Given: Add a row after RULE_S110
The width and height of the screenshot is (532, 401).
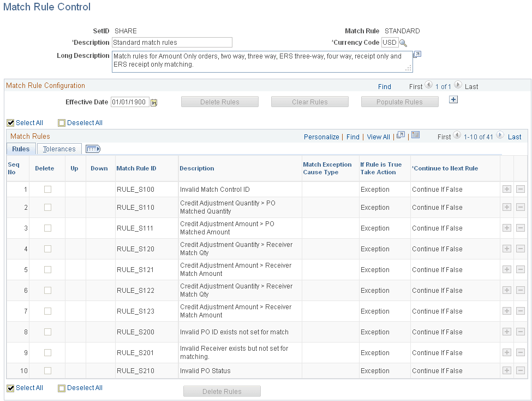Looking at the screenshot, I should tap(506, 207).
